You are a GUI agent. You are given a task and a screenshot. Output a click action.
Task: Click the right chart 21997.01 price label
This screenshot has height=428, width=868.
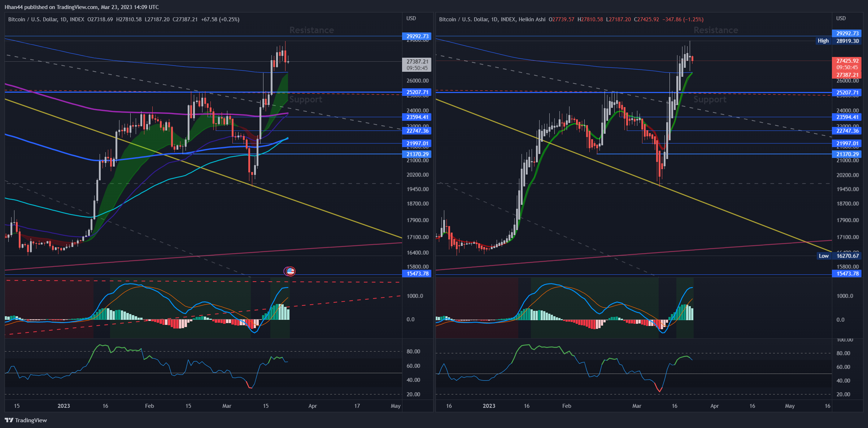[847, 143]
